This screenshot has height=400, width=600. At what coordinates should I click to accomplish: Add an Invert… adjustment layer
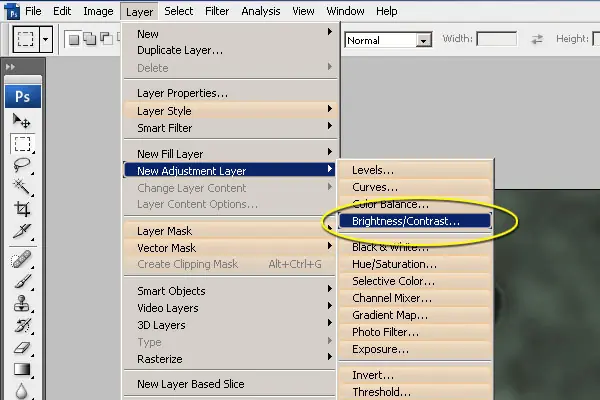click(x=416, y=375)
